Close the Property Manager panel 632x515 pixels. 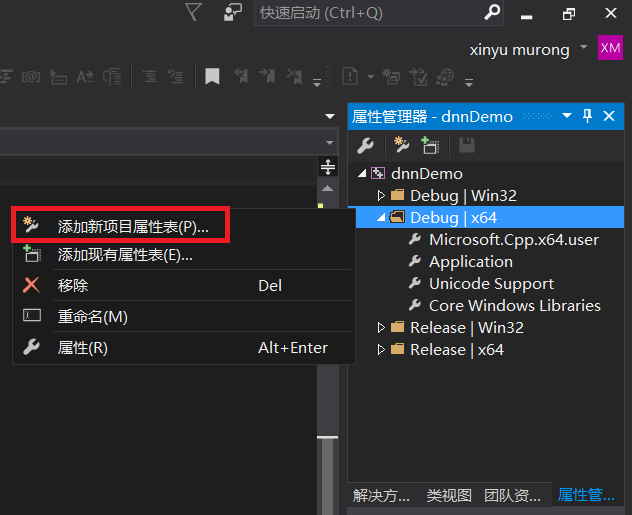click(609, 116)
